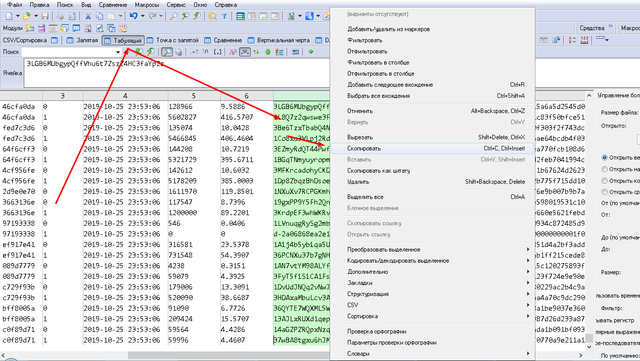
Task: Open the Undo history dropdown arrow
Action: [x=142, y=16]
